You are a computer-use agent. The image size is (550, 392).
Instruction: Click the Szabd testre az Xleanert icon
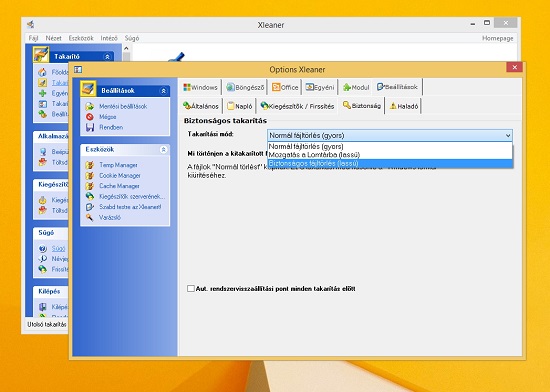pyautogui.click(x=90, y=207)
